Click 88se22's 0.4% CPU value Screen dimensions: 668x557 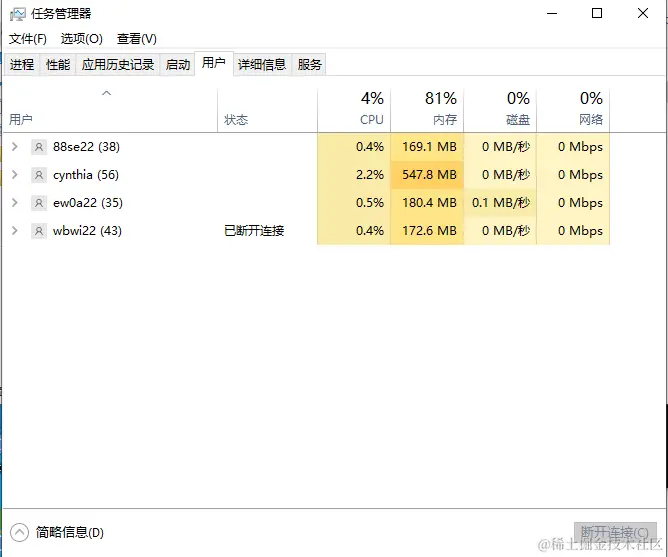click(370, 147)
